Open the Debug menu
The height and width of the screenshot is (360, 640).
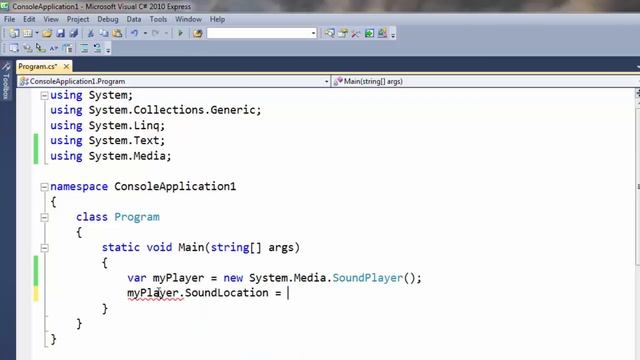108,19
